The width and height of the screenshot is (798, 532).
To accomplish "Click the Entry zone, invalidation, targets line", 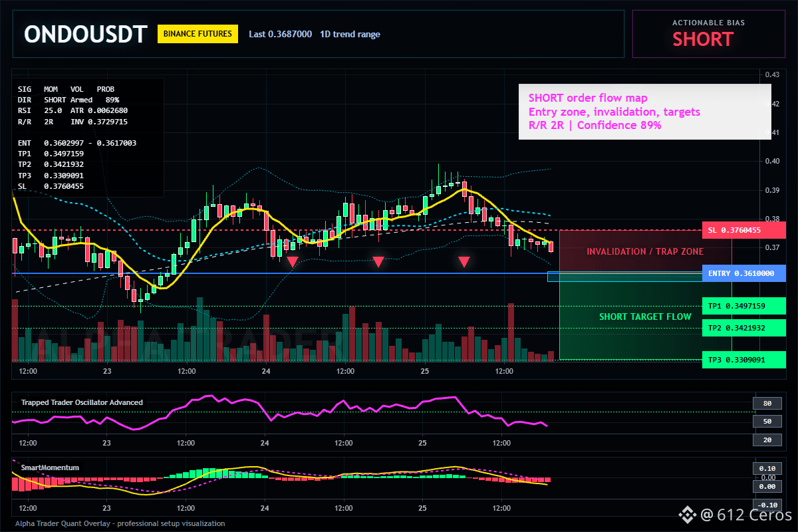I will coord(614,112).
